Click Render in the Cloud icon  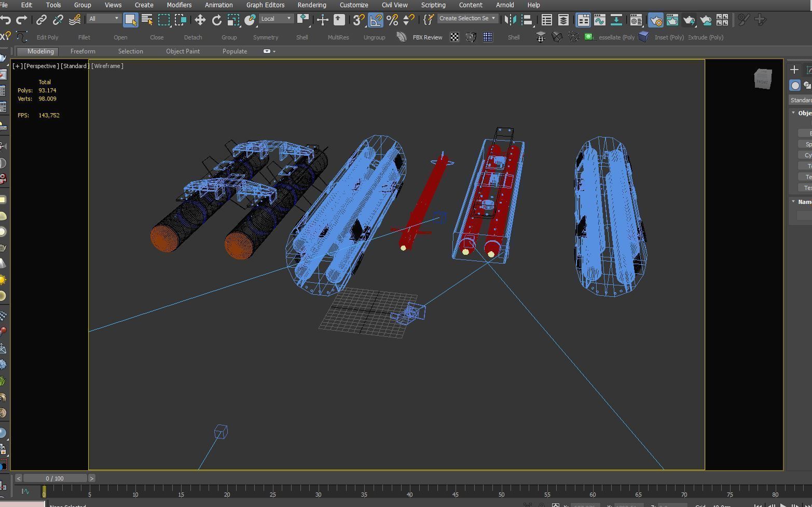706,20
